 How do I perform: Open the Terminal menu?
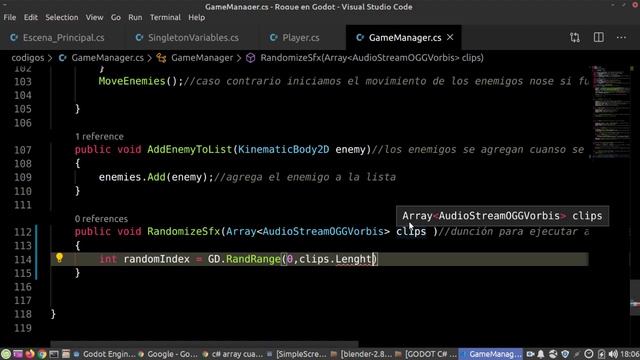(165, 18)
